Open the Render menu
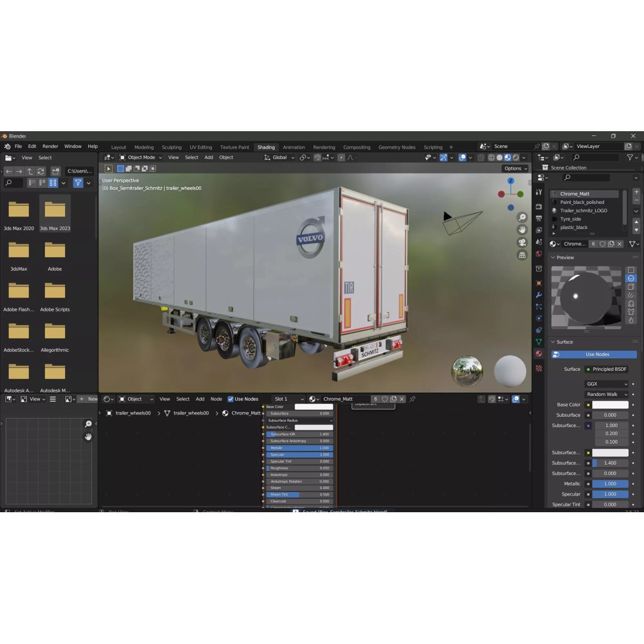The image size is (644, 644). (x=50, y=147)
